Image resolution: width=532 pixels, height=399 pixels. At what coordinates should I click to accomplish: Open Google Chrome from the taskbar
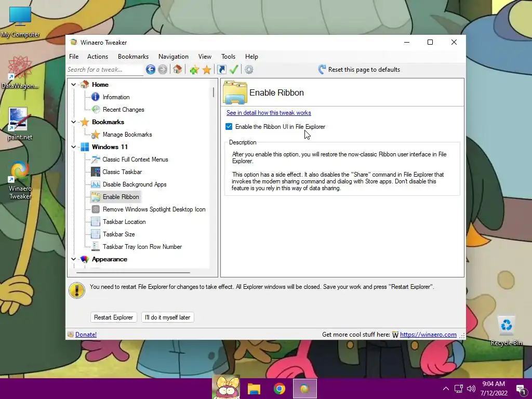point(279,389)
